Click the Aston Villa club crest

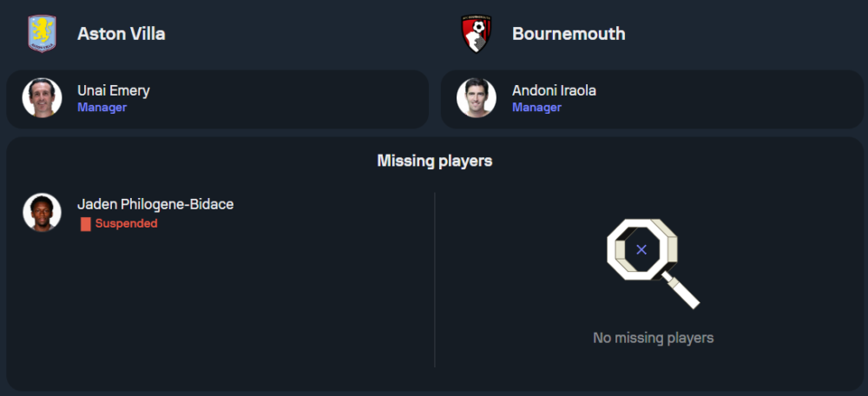[42, 34]
